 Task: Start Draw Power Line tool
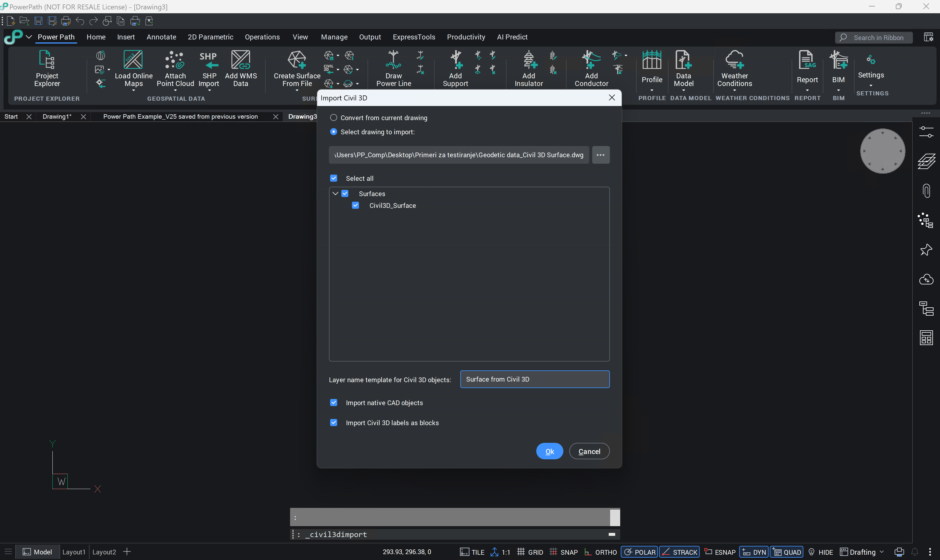click(x=394, y=68)
